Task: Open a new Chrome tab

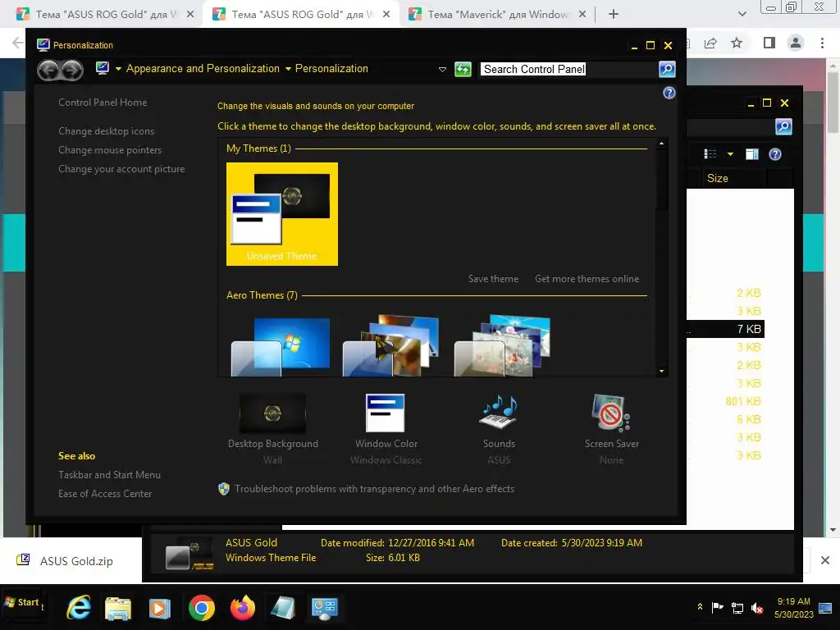Action: point(614,15)
